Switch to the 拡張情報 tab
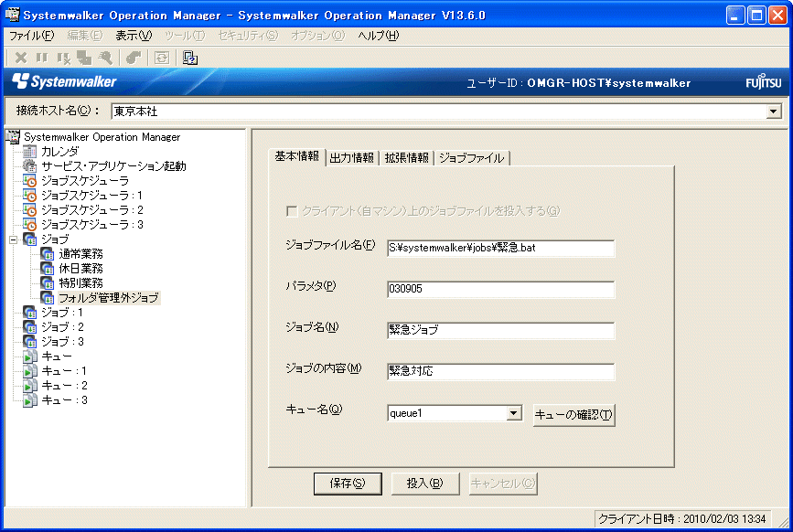The height and width of the screenshot is (532, 793). point(407,158)
